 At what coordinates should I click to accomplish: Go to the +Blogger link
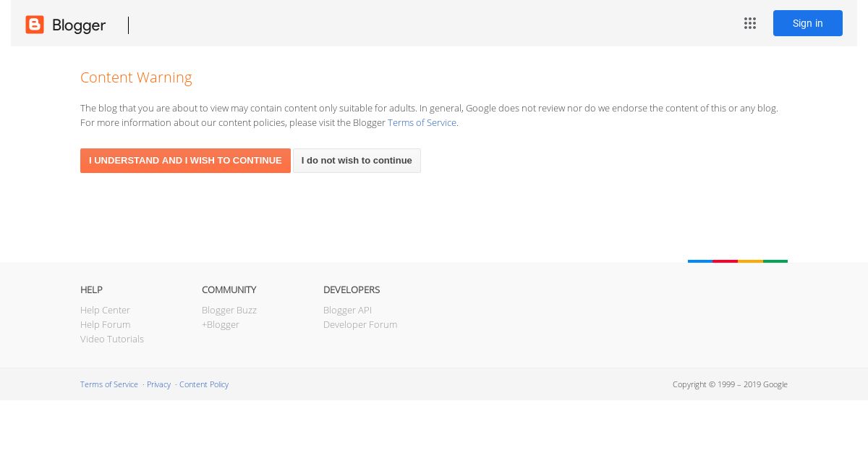[221, 324]
